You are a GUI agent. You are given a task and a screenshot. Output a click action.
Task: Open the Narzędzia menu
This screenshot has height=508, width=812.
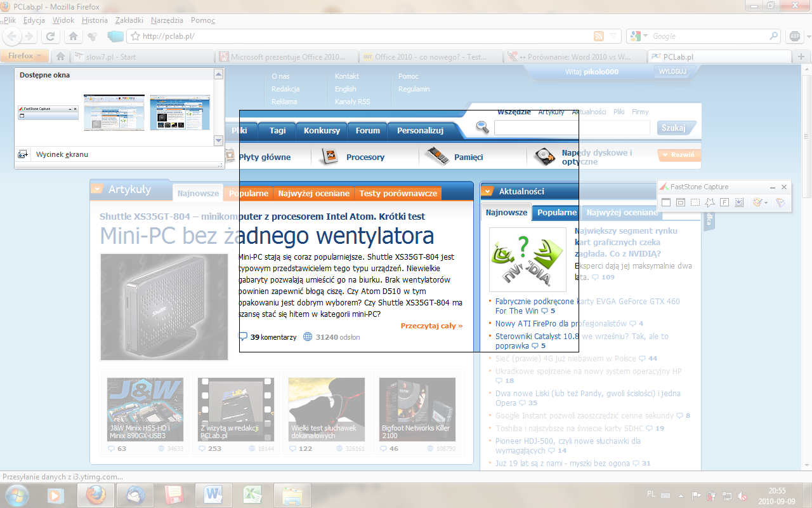click(x=167, y=20)
